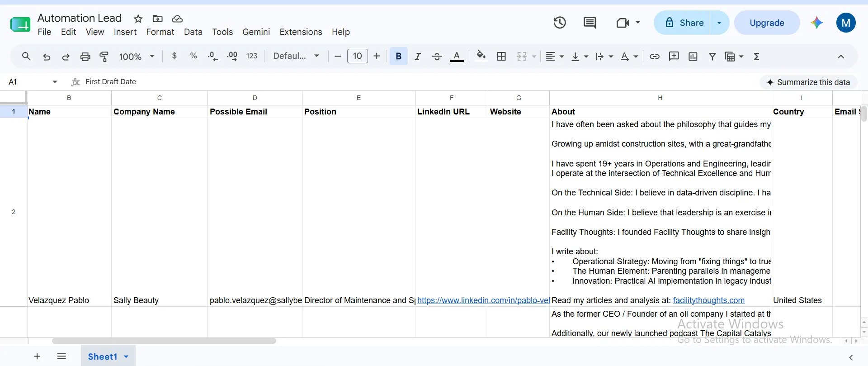Increase decimal places
Screen dimensions: 868x366
click(x=232, y=56)
